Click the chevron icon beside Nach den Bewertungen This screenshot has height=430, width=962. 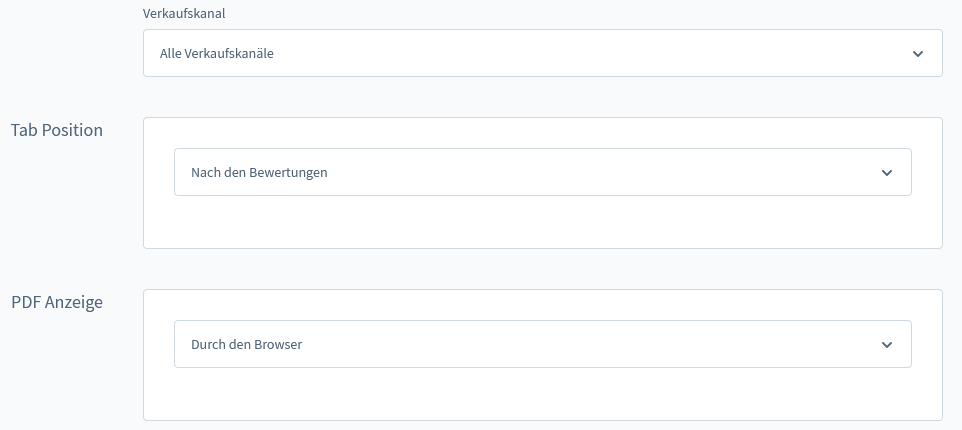(887, 172)
